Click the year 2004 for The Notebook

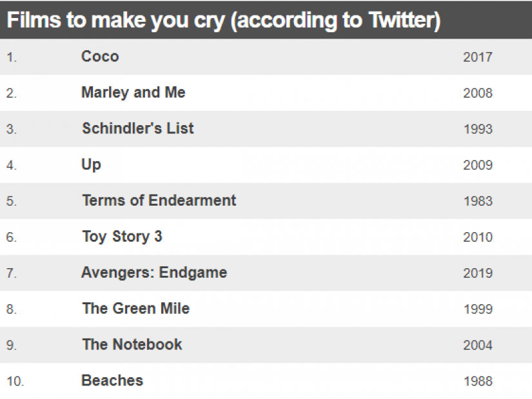click(x=478, y=345)
